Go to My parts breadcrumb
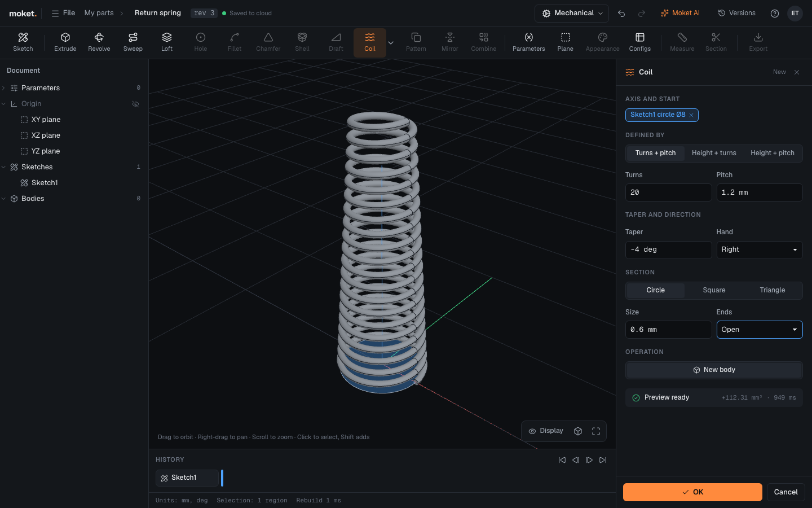The image size is (812, 508). [x=99, y=13]
